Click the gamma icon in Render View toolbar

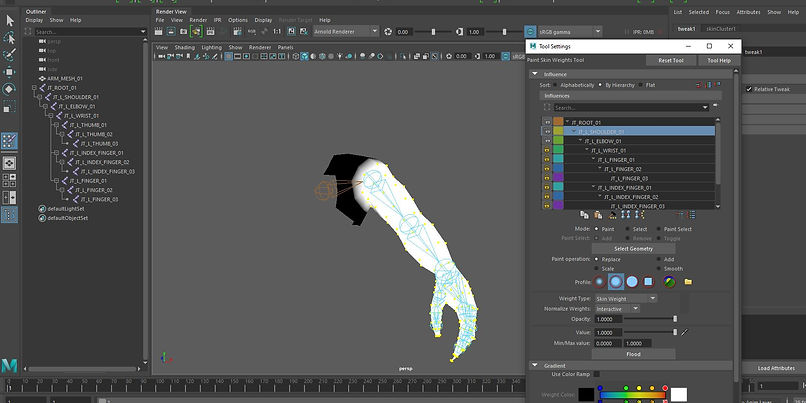point(460,31)
